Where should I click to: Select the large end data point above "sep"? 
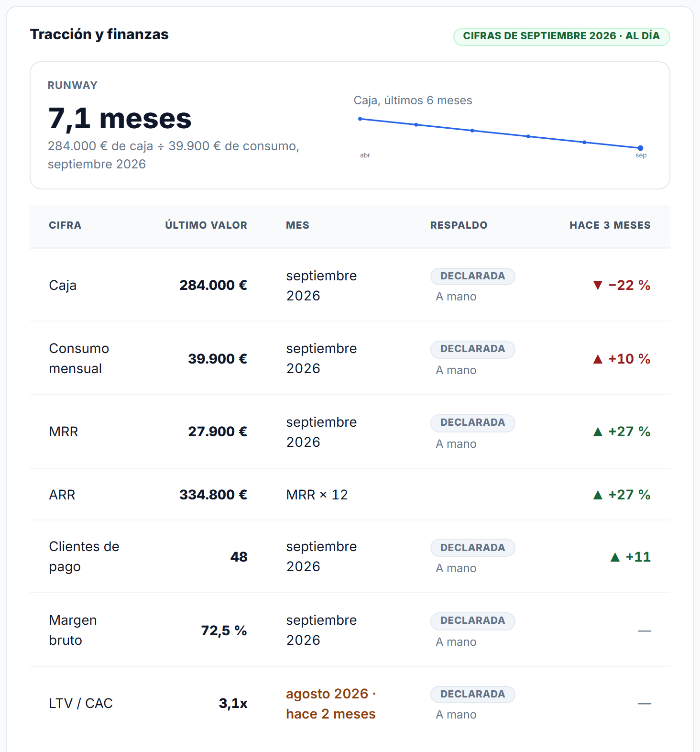(641, 148)
